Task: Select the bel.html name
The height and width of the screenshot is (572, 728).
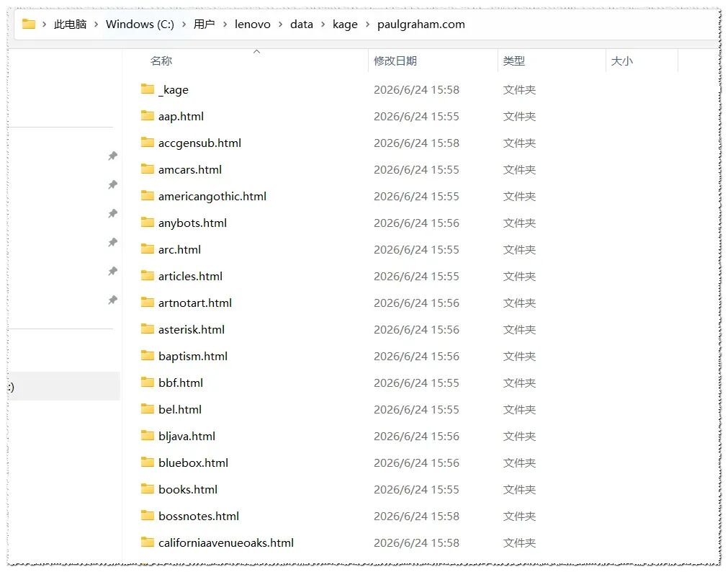Action: click(180, 409)
